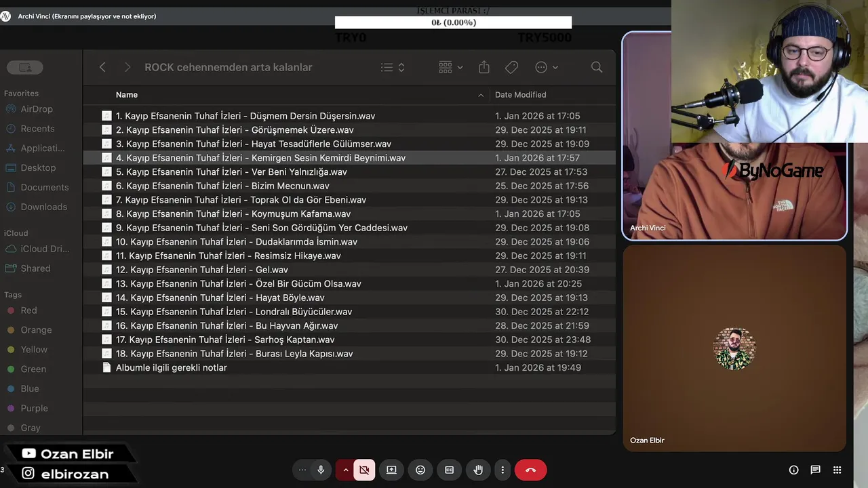The height and width of the screenshot is (488, 868).
Task: Expand camera options with the up chevron
Action: tap(346, 470)
